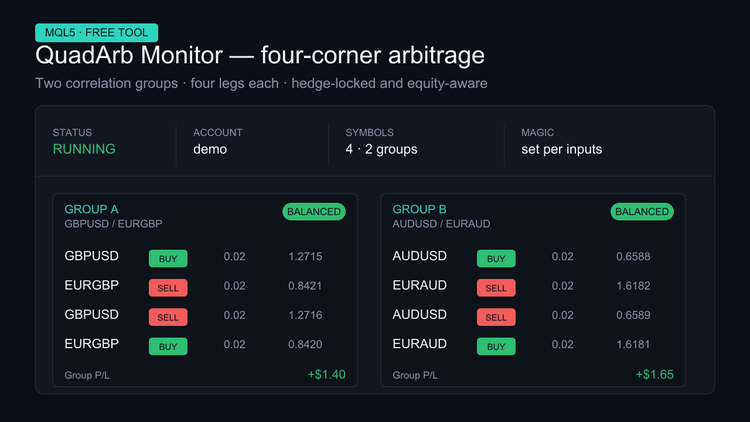Click the price 1.2716
This screenshot has height=422, width=750.
click(x=305, y=315)
